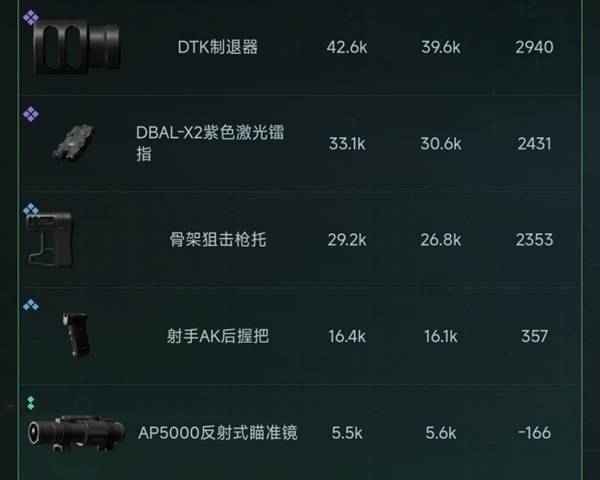Screen dimensions: 600x480
Task: Click the 42.6k price of DTK制退器
Action: [347, 47]
